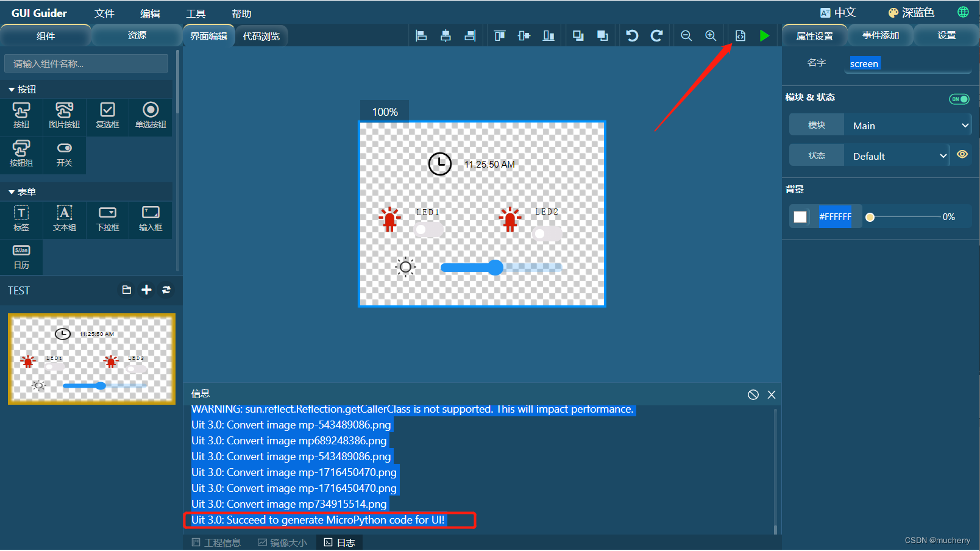Redo the last edit
The image size is (980, 551).
click(656, 36)
